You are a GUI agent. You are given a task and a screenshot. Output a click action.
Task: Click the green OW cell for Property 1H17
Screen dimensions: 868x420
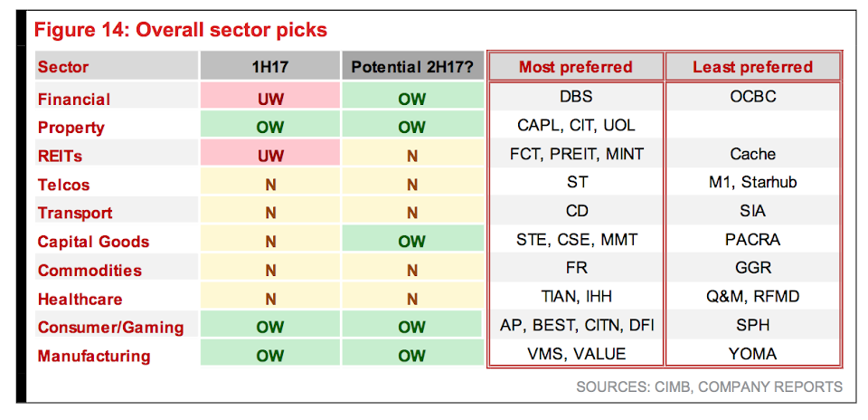(x=270, y=128)
